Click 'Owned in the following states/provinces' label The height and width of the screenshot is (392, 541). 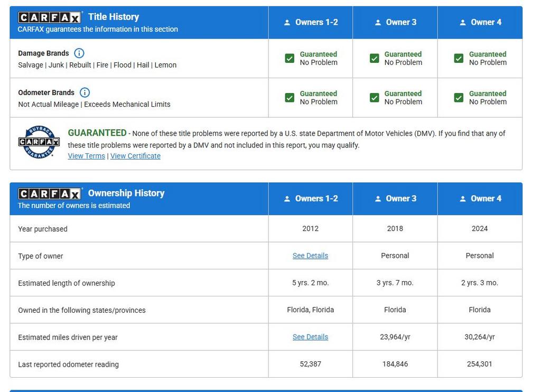click(82, 311)
